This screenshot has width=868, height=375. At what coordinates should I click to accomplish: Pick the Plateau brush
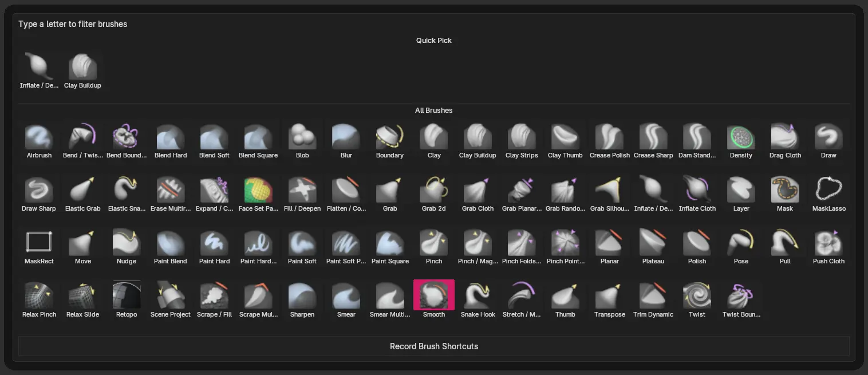click(653, 247)
